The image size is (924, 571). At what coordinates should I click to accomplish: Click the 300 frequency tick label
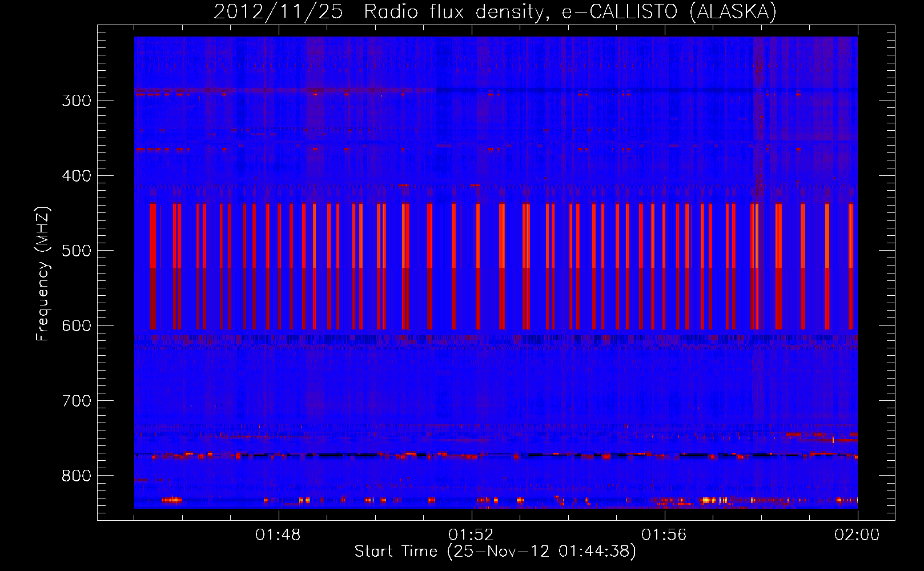click(x=77, y=100)
